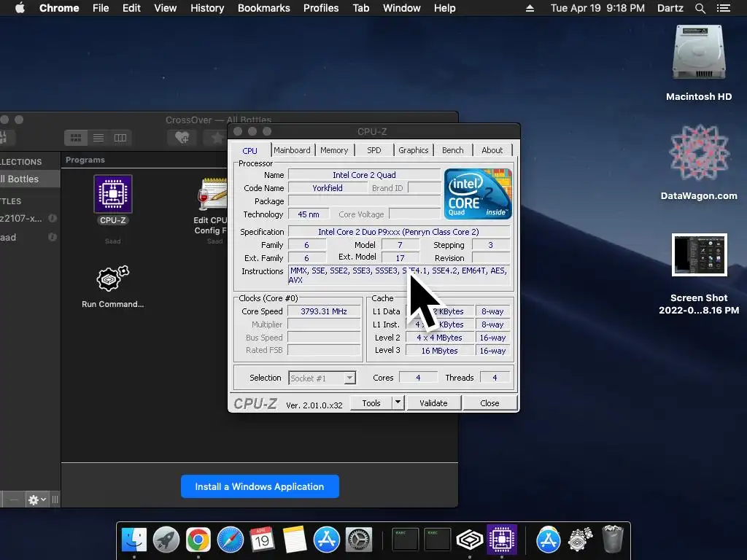Switch to the About tab

(492, 150)
